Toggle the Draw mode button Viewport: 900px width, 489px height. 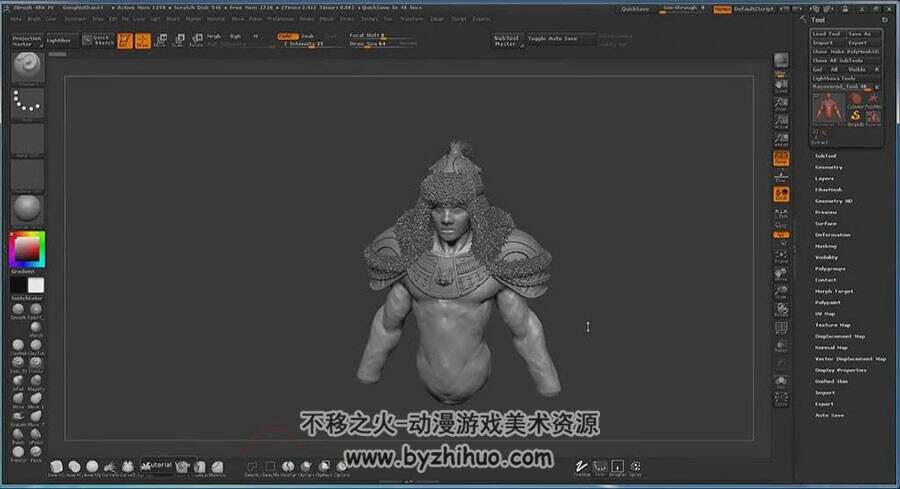142,40
